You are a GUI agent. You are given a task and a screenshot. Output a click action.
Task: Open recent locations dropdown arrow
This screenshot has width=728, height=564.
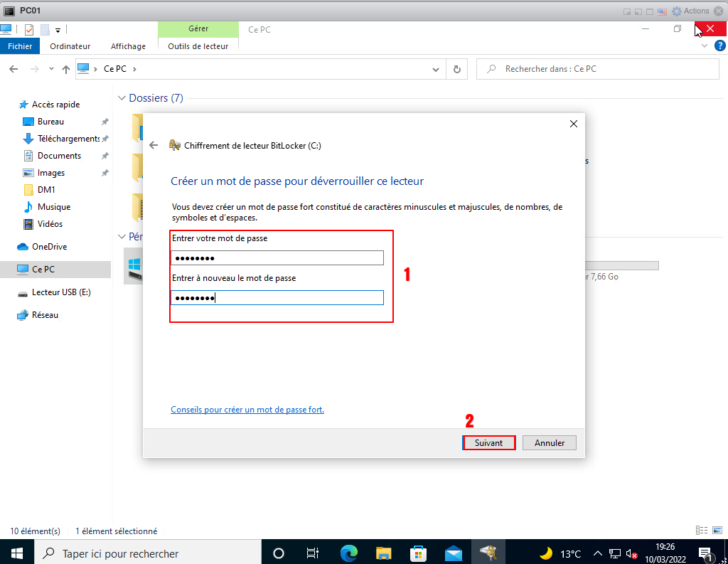click(x=51, y=69)
